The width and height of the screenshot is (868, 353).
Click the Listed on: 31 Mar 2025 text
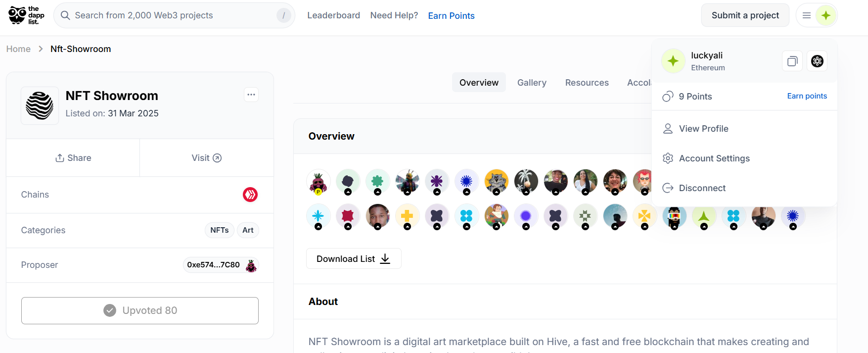(112, 113)
